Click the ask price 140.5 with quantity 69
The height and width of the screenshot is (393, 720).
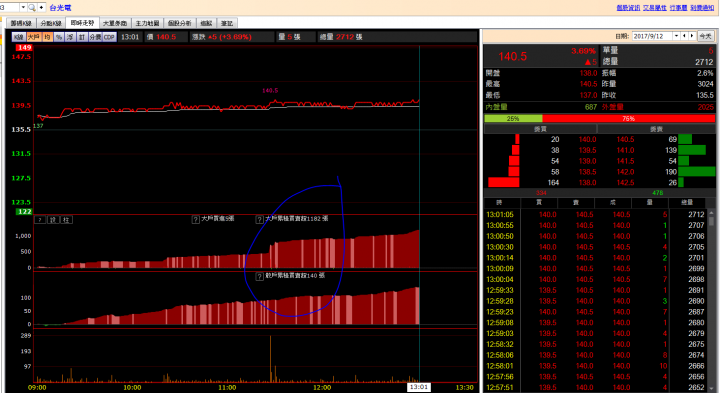625,139
